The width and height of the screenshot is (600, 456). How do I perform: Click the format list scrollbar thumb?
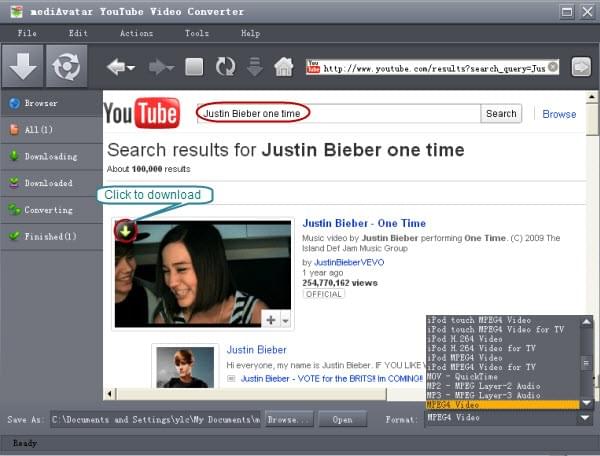pyautogui.click(x=586, y=363)
